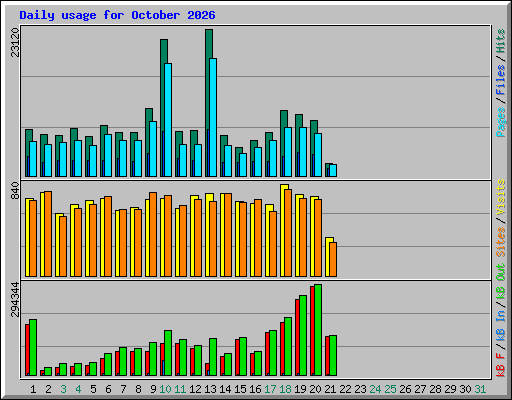This screenshot has width=512, height=400.
Task: Click day 13 on the x-axis
Action: click(210, 389)
